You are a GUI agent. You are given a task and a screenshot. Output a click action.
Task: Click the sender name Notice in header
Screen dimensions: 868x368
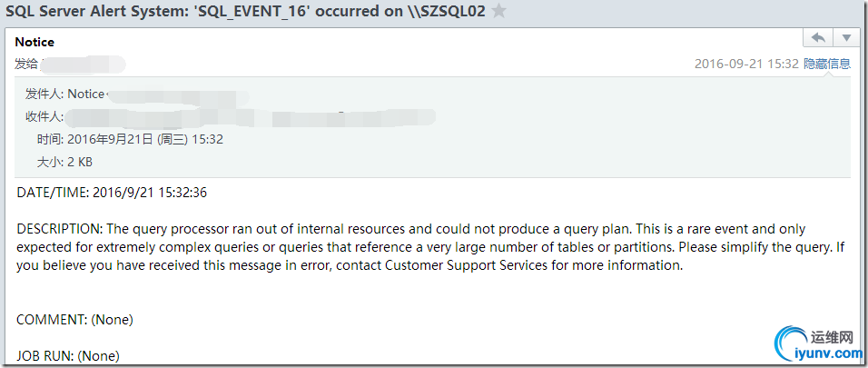pyautogui.click(x=35, y=42)
